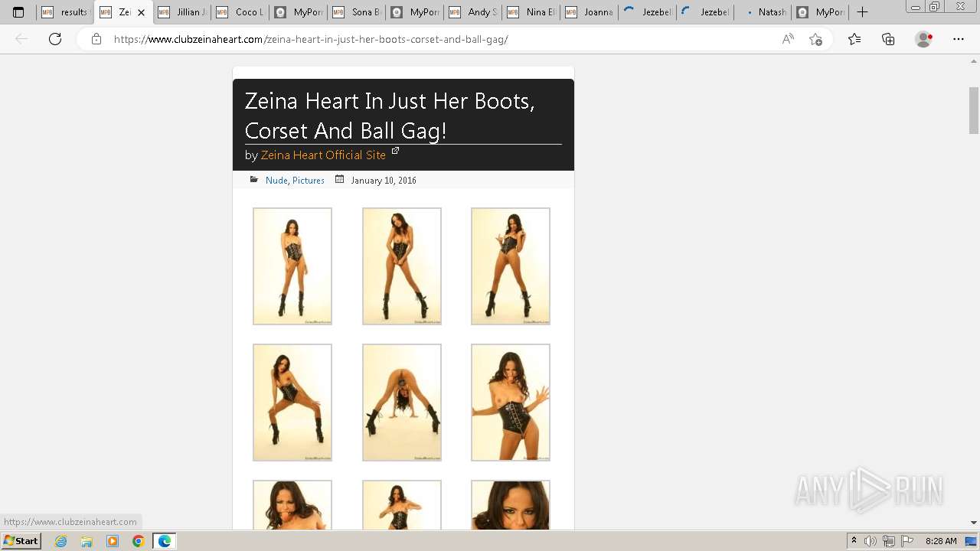Open Internet Explorer from the taskbar
980x551 pixels.
point(61,541)
